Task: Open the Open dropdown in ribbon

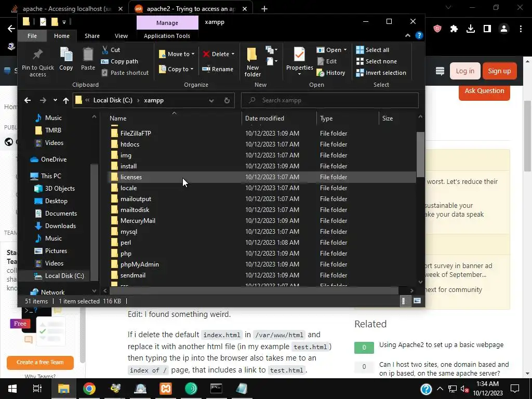Action: coord(331,50)
